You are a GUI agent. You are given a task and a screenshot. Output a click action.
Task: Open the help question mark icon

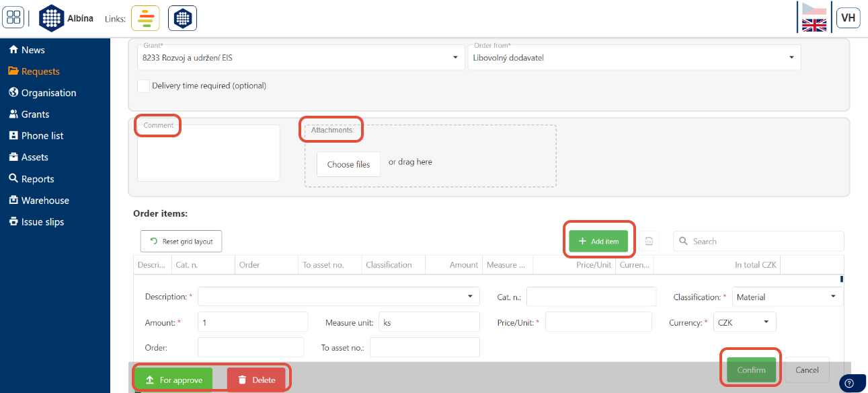point(850,384)
